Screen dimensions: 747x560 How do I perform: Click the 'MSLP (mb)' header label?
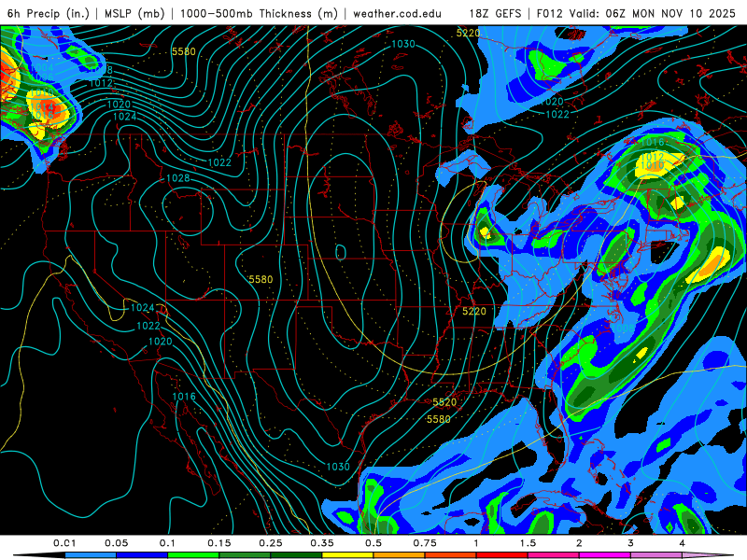tap(134, 13)
